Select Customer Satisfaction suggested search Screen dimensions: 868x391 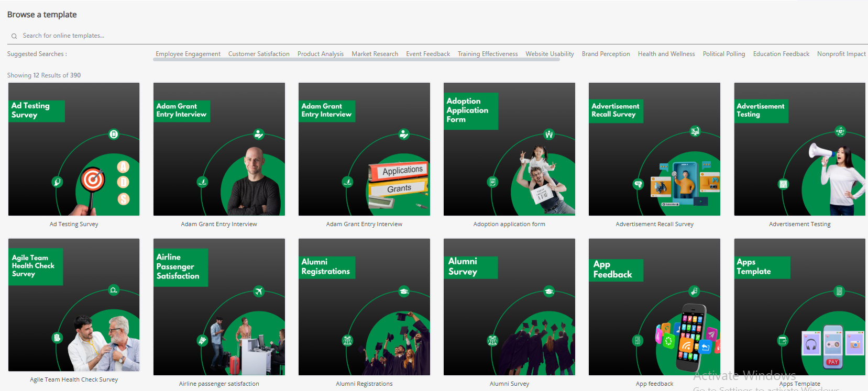point(259,54)
